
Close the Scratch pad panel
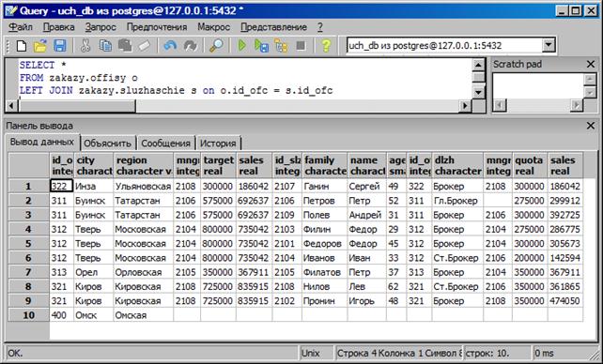pyautogui.click(x=591, y=65)
